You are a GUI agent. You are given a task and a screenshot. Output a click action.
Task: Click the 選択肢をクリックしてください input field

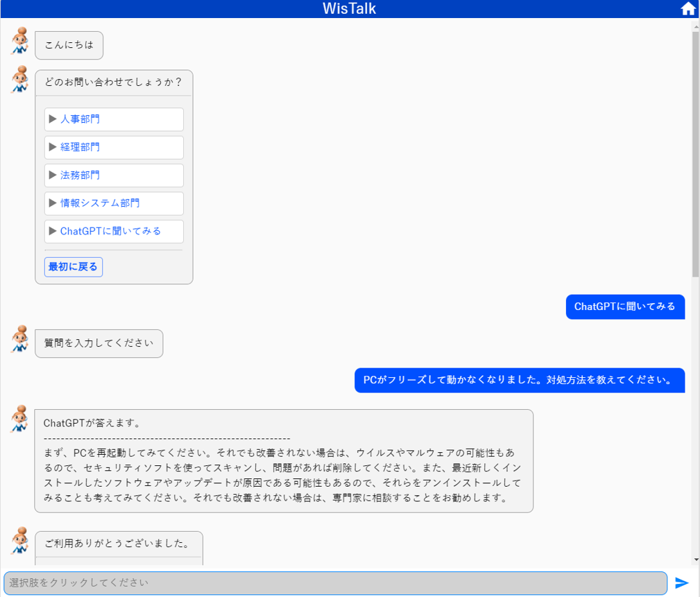[x=333, y=583]
